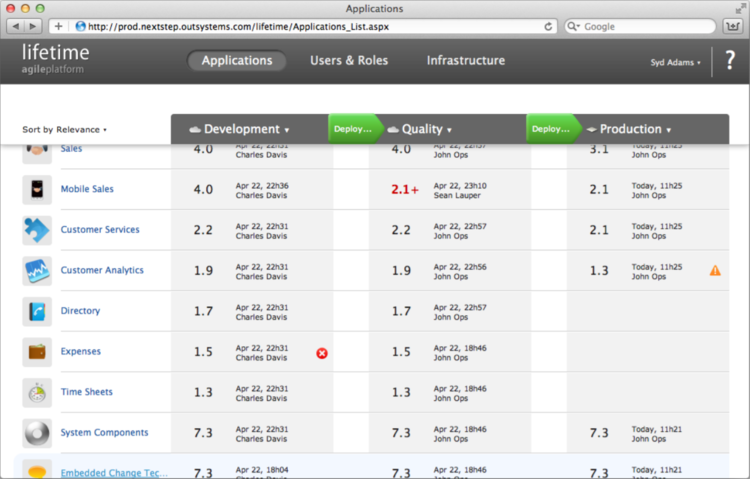Click Customer Analytics Production version 1.3
Viewport: 750px width, 479px height.
tap(599, 271)
